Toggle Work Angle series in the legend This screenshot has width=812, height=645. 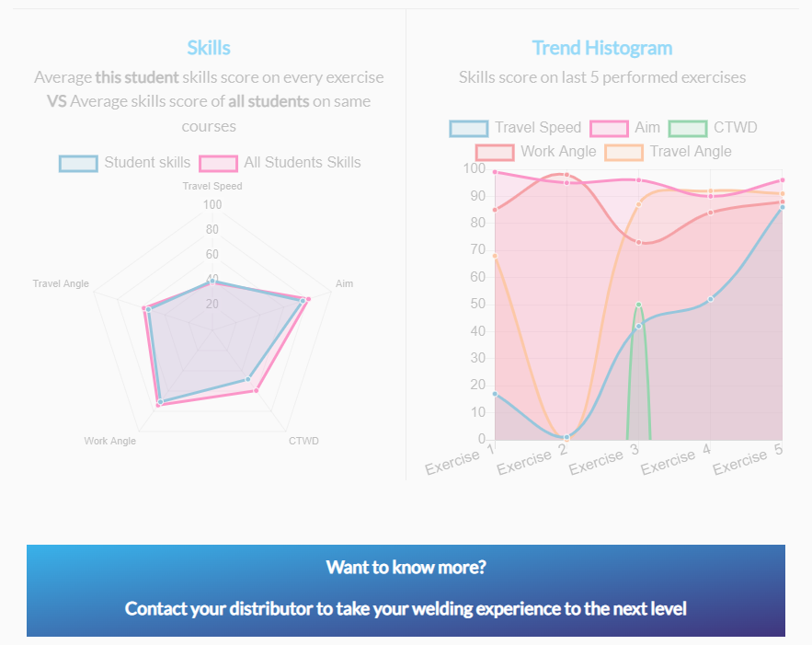coord(494,152)
